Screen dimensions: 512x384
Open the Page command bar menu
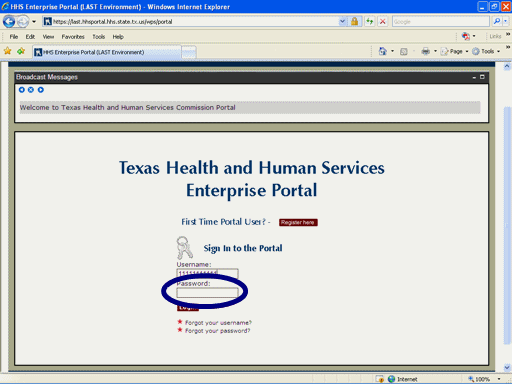pyautogui.click(x=454, y=51)
